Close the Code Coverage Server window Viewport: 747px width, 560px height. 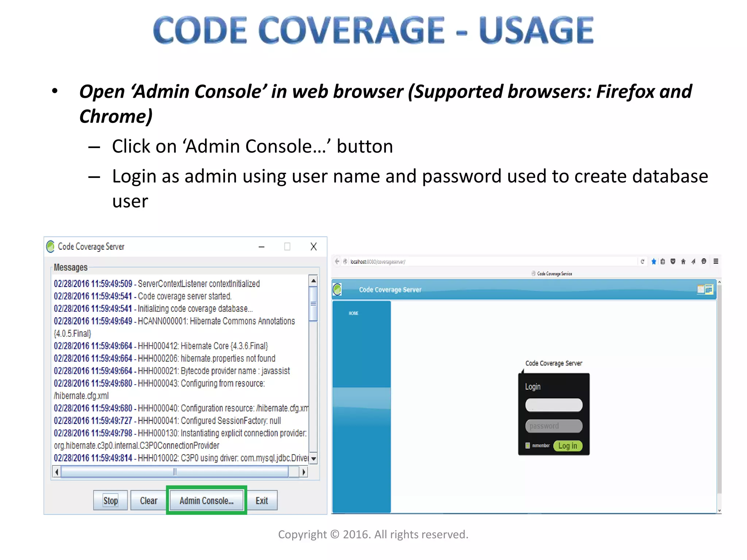pyautogui.click(x=313, y=247)
